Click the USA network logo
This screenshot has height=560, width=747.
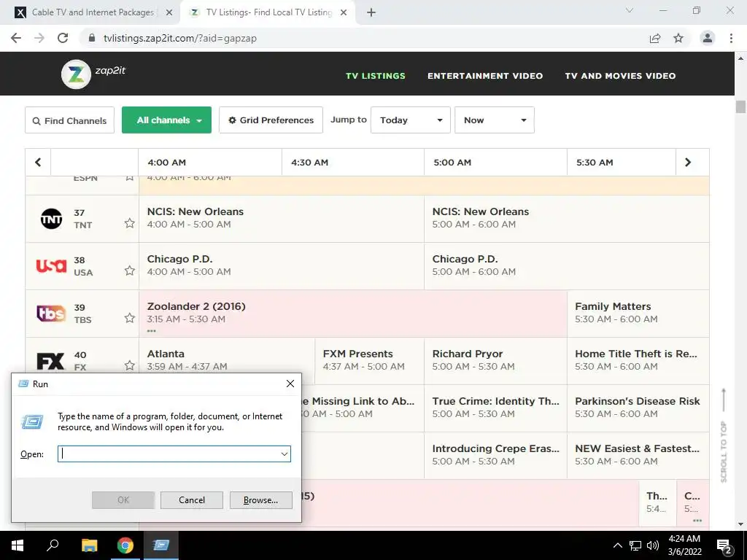tap(52, 265)
